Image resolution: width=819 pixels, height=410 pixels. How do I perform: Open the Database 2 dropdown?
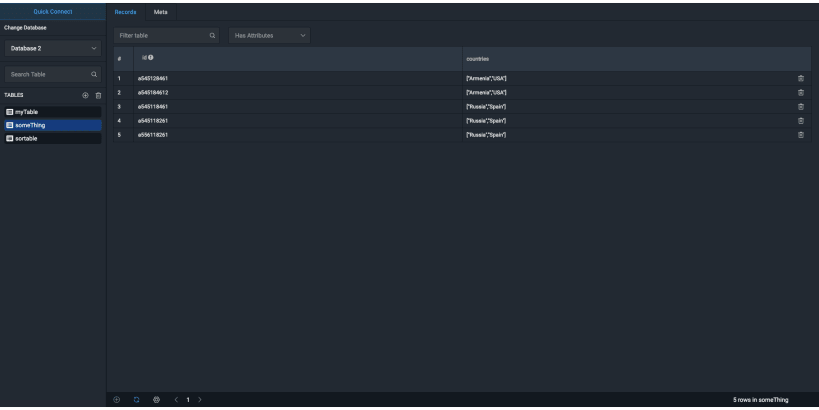click(53, 48)
